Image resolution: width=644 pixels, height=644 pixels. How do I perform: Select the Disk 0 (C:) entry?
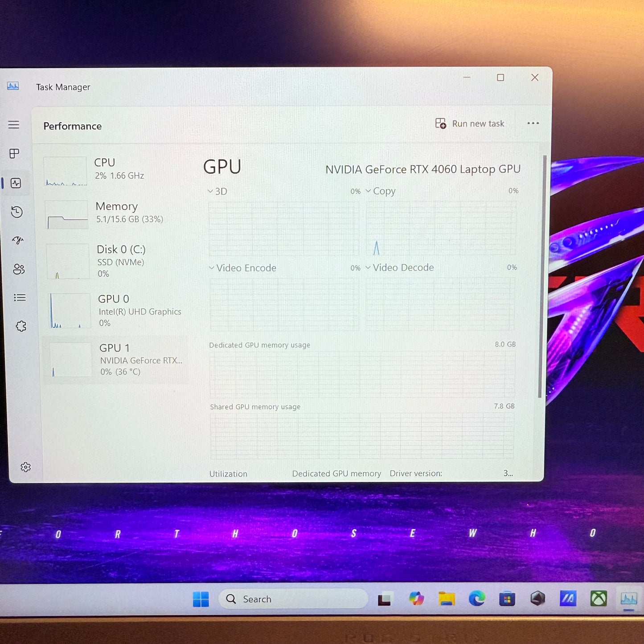pyautogui.click(x=116, y=261)
